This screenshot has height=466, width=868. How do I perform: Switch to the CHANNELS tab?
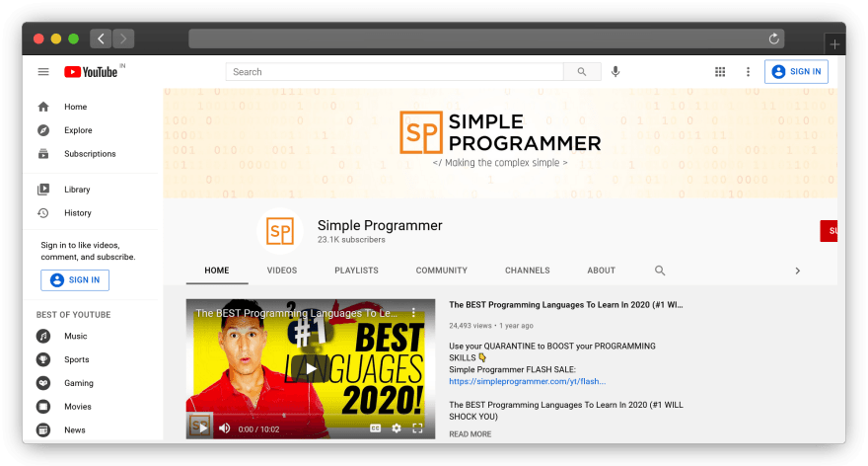[x=527, y=271]
